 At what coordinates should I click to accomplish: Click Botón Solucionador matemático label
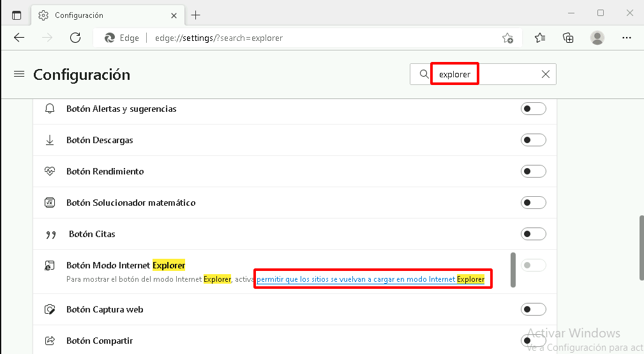click(x=131, y=203)
